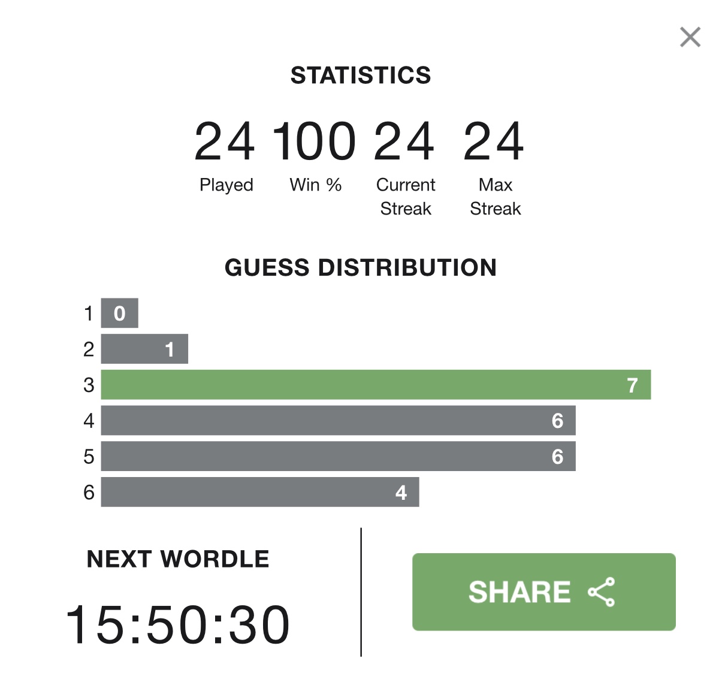728x700 pixels.
Task: Click the next Wordle countdown timer
Action: [178, 625]
